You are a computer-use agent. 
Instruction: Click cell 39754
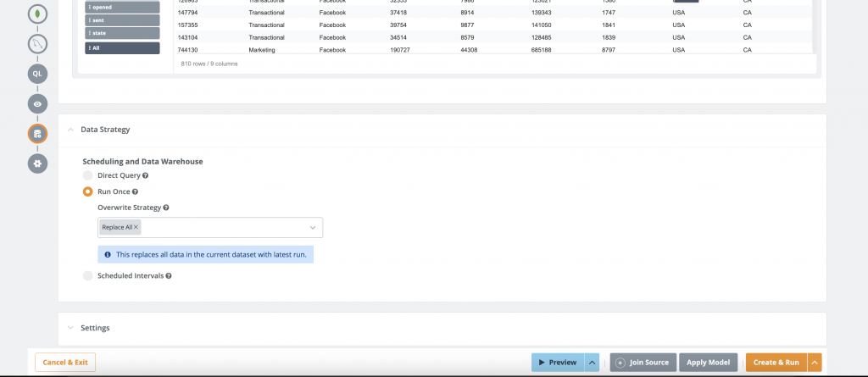398,25
